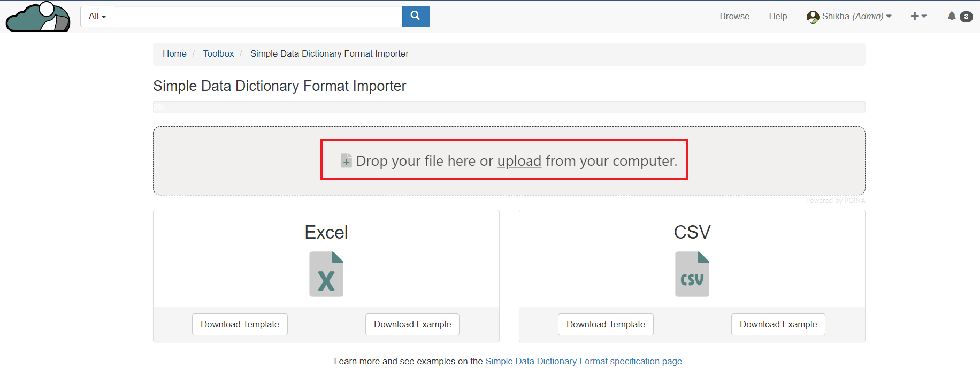The height and width of the screenshot is (383, 980).
Task: Click the upload link in drop zone
Action: pos(519,161)
